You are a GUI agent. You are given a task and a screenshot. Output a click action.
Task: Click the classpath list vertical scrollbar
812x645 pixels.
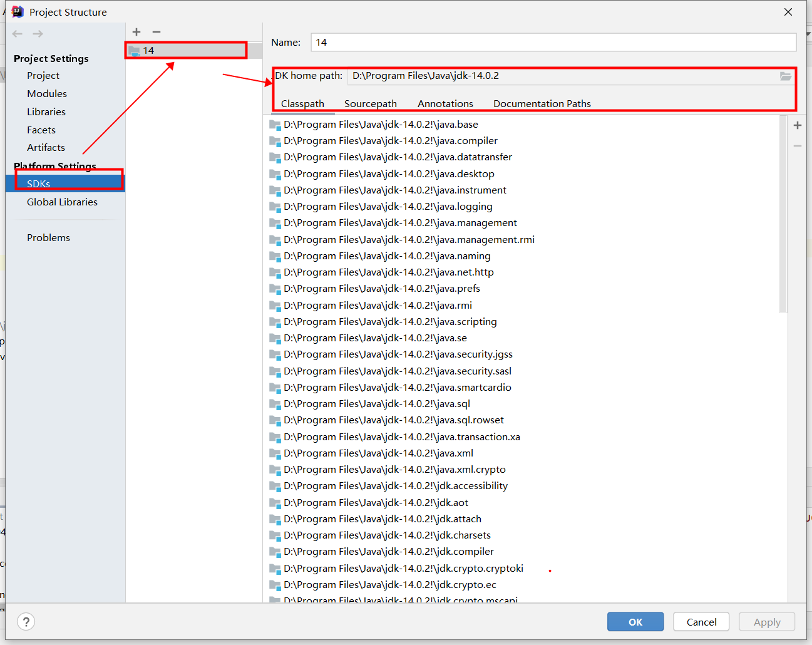point(783,213)
